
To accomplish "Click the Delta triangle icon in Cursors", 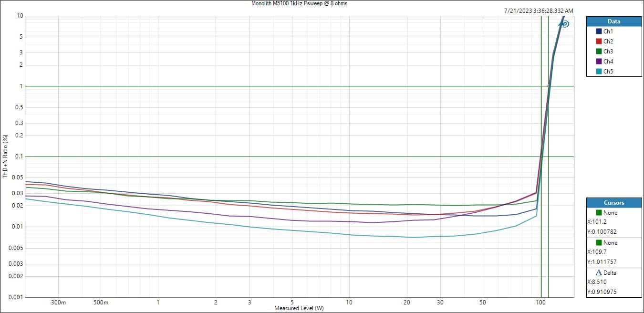I will pyautogui.click(x=599, y=272).
